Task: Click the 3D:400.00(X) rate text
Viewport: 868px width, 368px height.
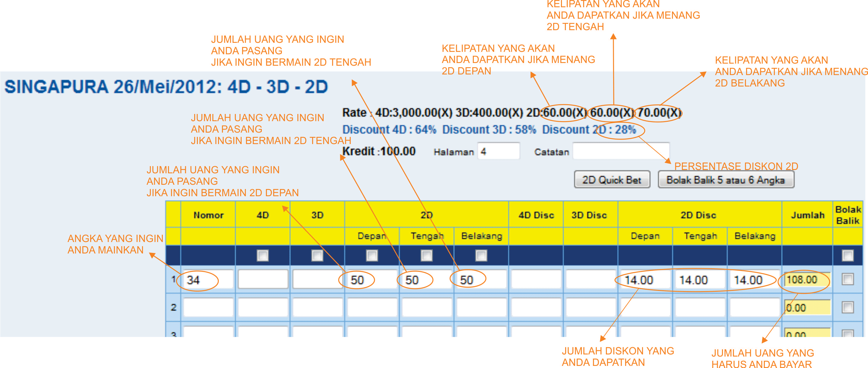Action: coord(489,112)
